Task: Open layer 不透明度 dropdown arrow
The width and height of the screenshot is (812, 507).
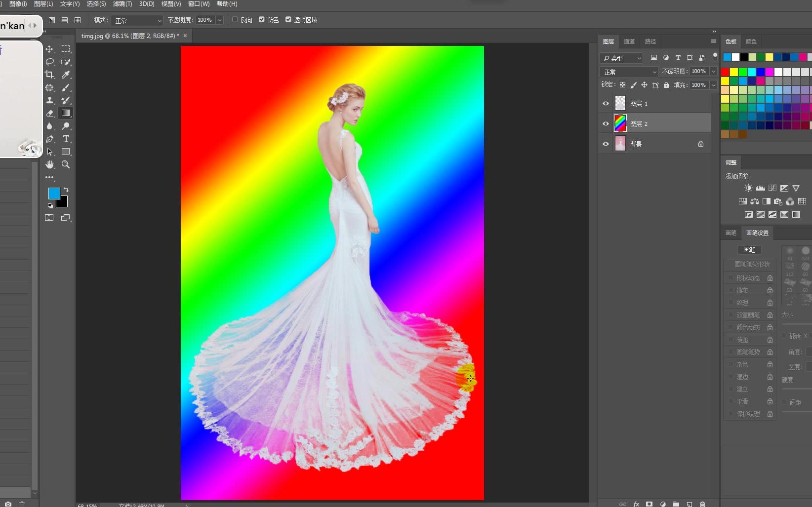Action: click(x=713, y=72)
